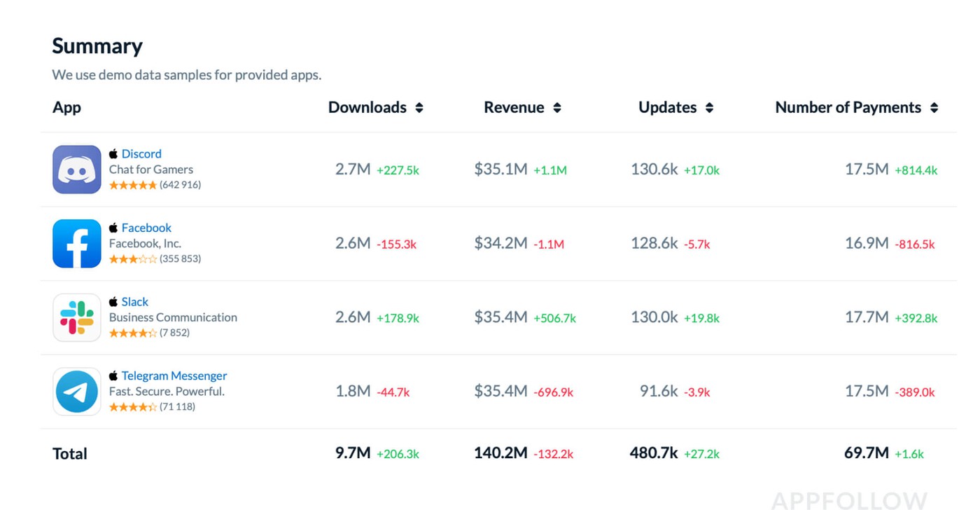
Task: Click the Updates column header
Action: point(668,107)
